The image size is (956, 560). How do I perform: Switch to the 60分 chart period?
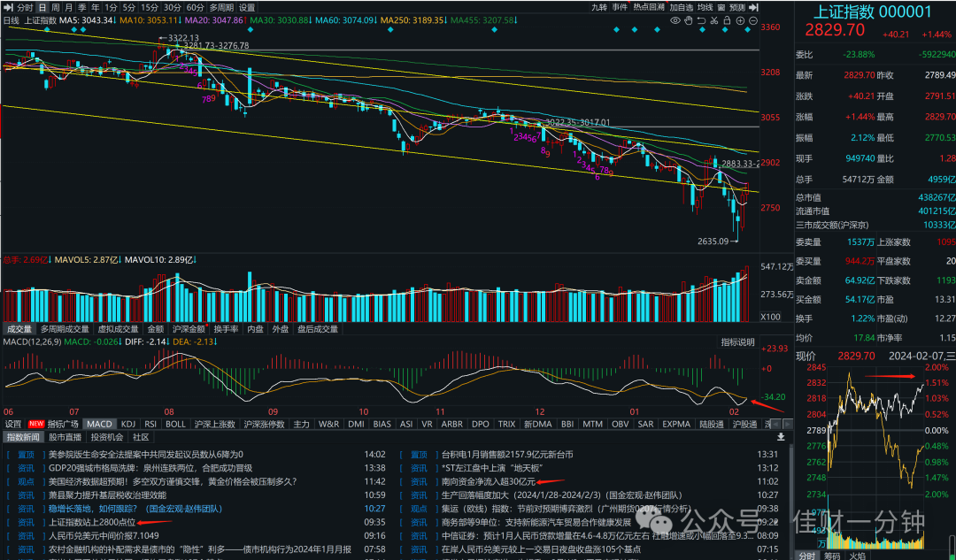(195, 7)
